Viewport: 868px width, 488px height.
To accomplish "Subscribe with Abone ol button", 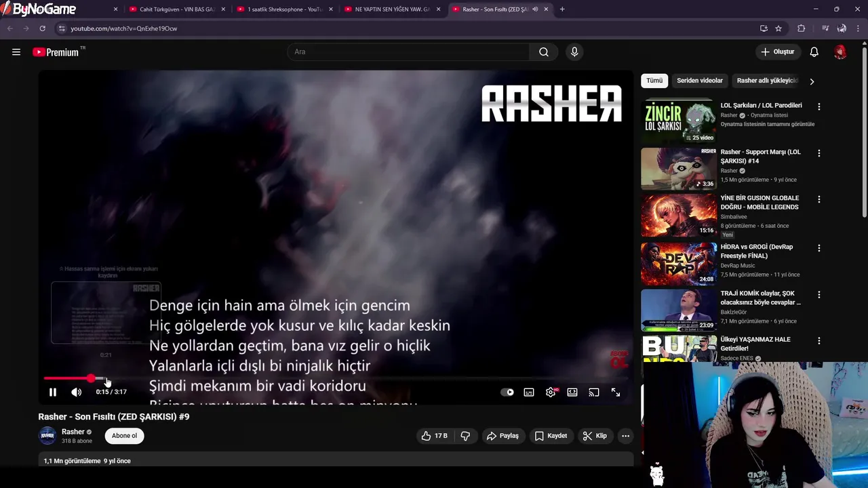I will click(125, 436).
